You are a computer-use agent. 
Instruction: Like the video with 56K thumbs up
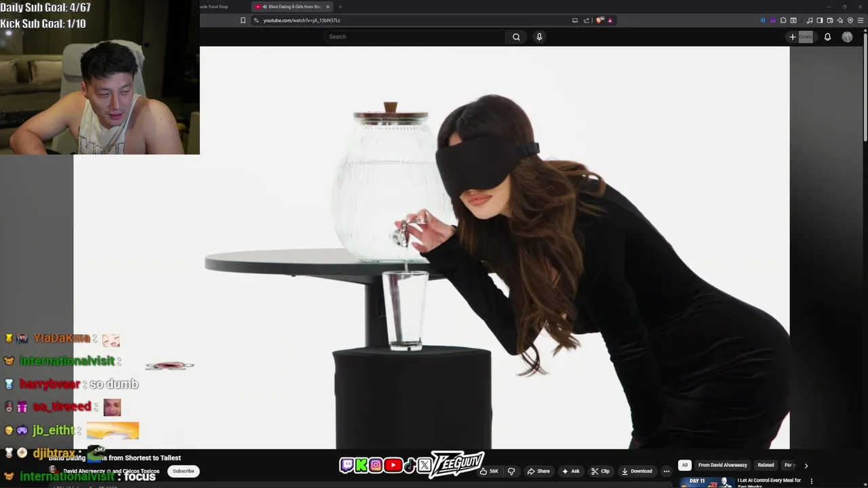[x=490, y=471]
